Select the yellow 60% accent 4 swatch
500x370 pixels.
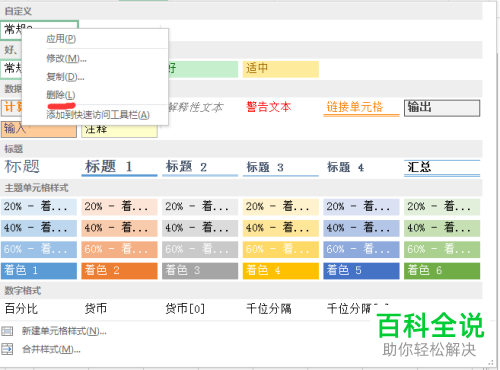(281, 250)
